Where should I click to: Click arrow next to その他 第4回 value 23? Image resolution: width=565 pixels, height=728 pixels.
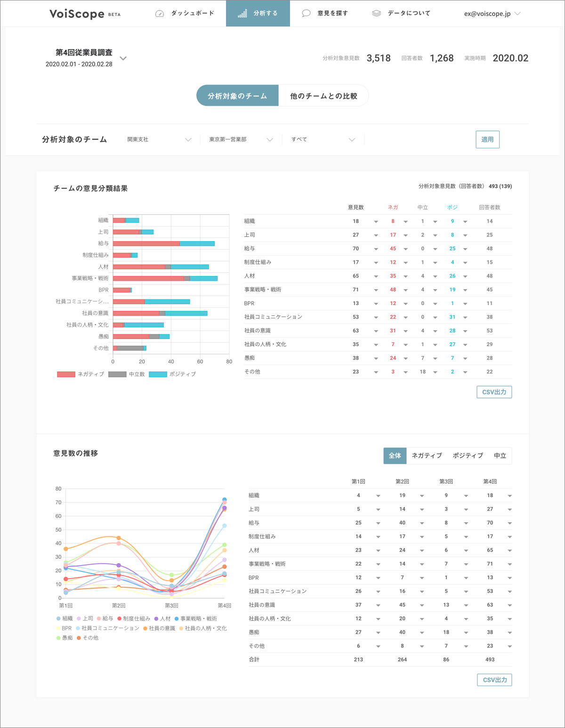(509, 646)
